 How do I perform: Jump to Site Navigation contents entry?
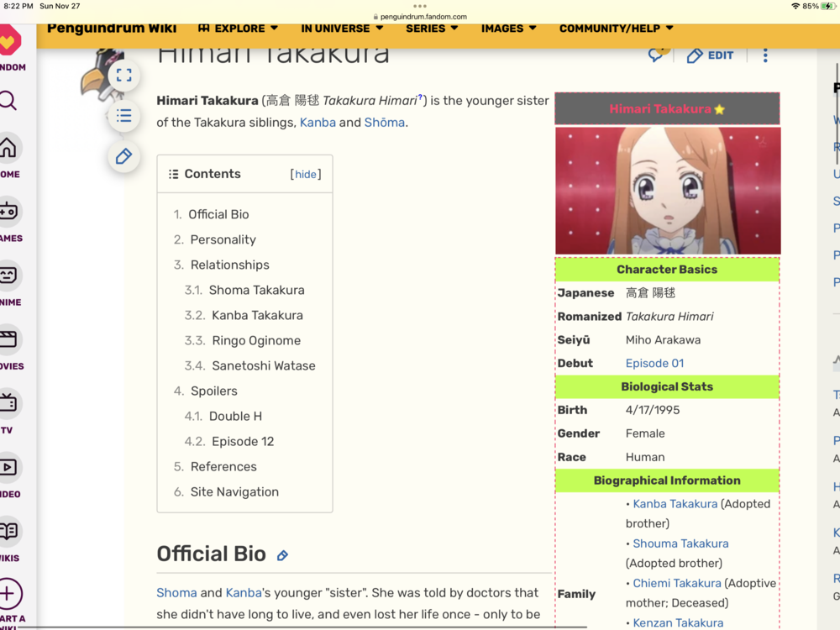pos(234,491)
